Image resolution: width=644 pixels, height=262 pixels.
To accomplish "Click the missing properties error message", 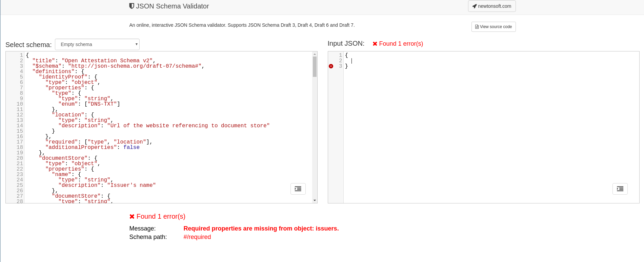I will tap(261, 228).
